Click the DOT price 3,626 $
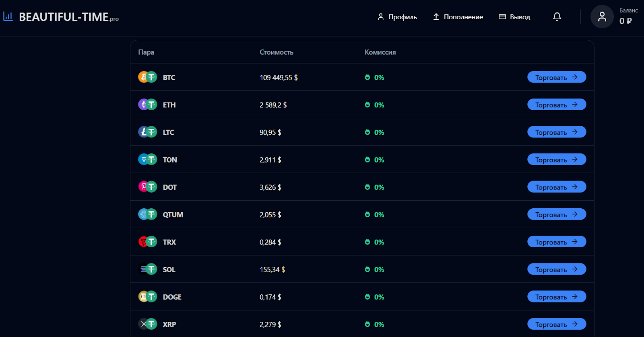 (x=270, y=187)
